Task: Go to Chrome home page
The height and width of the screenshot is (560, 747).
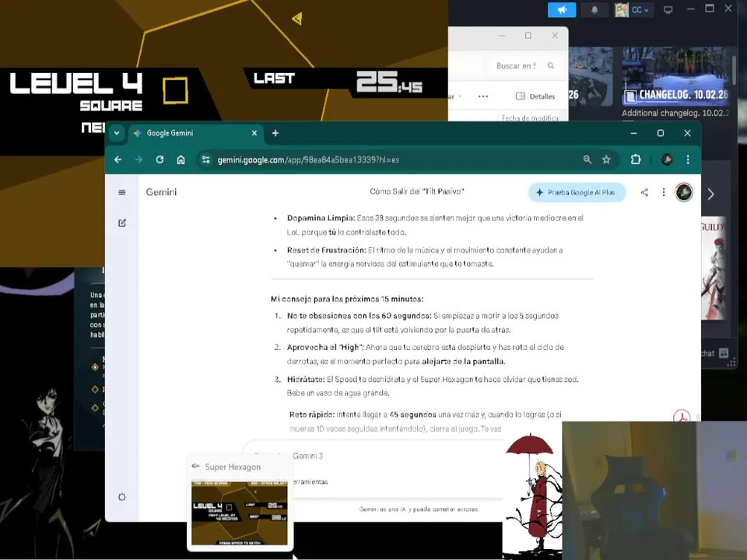Action: pyautogui.click(x=181, y=160)
